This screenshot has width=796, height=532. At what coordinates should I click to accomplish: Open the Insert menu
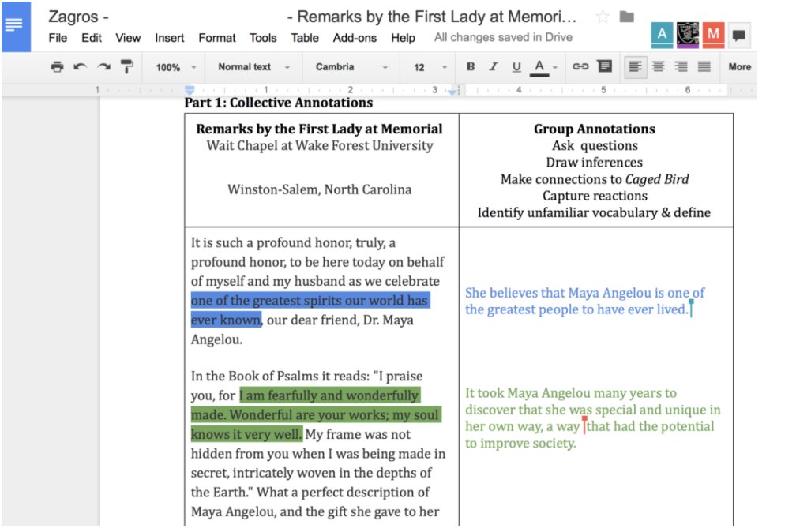click(170, 38)
